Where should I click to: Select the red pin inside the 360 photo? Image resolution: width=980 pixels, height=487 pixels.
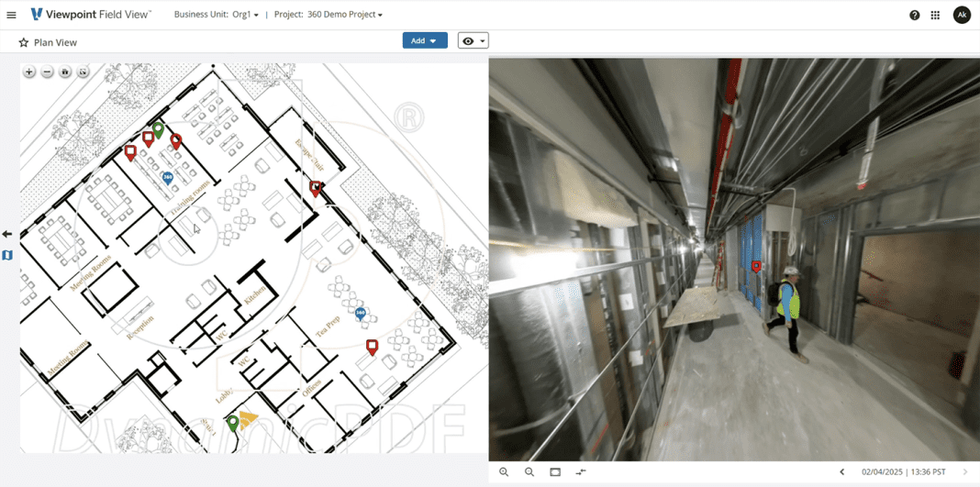[x=756, y=266]
